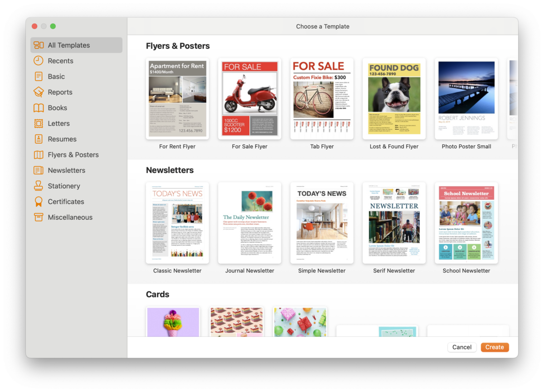
Task: Open the Reports template category
Action: tap(61, 92)
